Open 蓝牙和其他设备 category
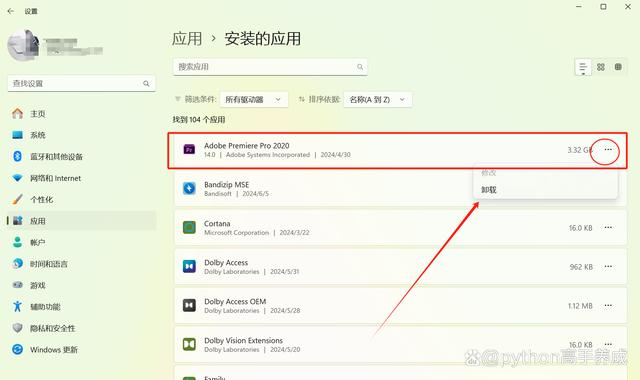The width and height of the screenshot is (640, 380). pyautogui.click(x=81, y=157)
